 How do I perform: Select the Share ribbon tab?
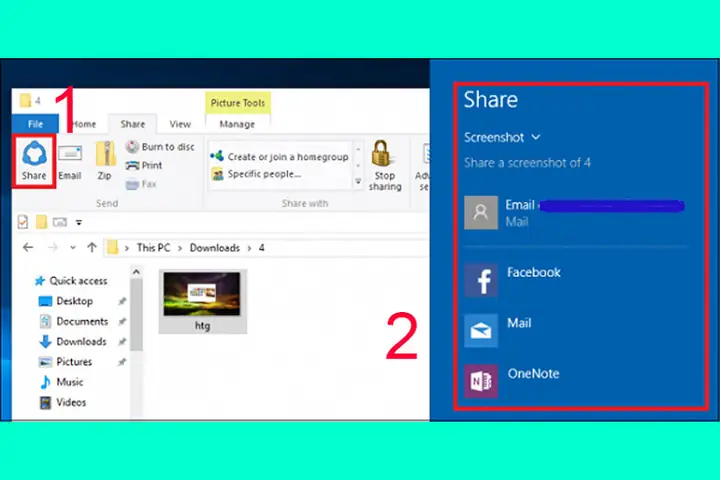click(133, 124)
